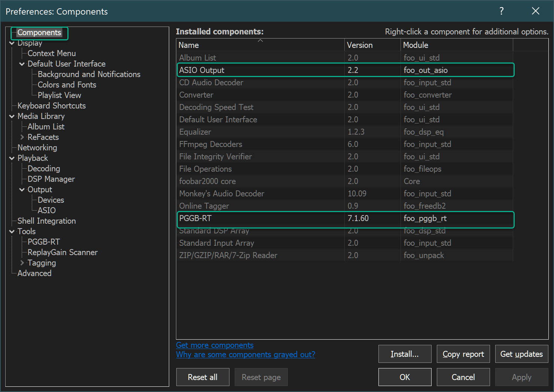The height and width of the screenshot is (392, 554).
Task: Select CD Audio Decoder row
Action: tap(344, 83)
